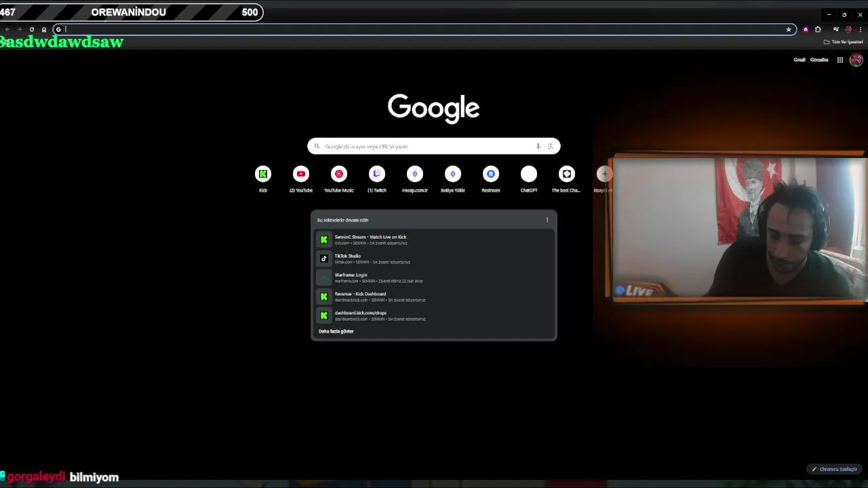Screen dimensions: 868x488
Task: Open the TikTok Studio entry
Action: point(434,258)
